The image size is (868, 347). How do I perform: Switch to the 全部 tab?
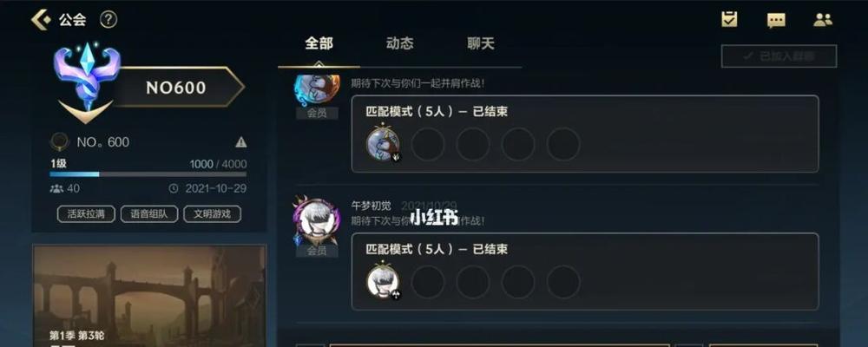[x=319, y=43]
